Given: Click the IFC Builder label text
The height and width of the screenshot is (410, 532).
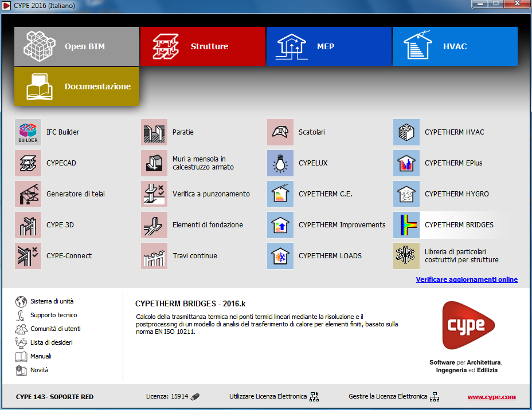Looking at the screenshot, I should click(62, 132).
